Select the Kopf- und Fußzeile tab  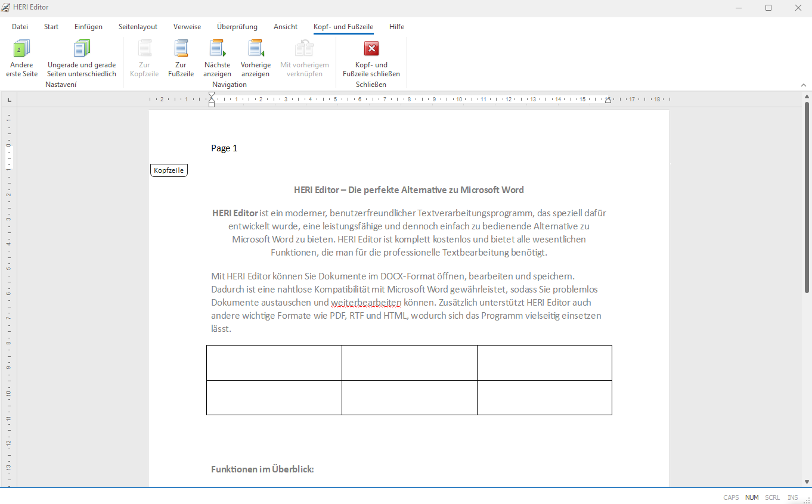(x=343, y=27)
